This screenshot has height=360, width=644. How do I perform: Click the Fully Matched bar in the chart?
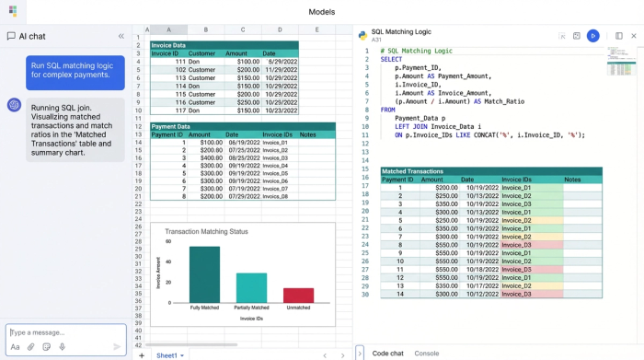pyautogui.click(x=204, y=274)
